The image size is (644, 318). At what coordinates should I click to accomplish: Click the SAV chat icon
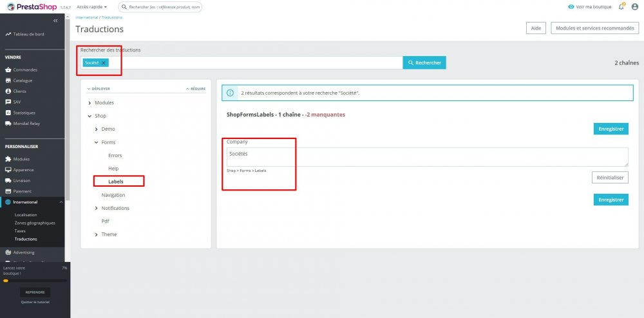click(8, 102)
